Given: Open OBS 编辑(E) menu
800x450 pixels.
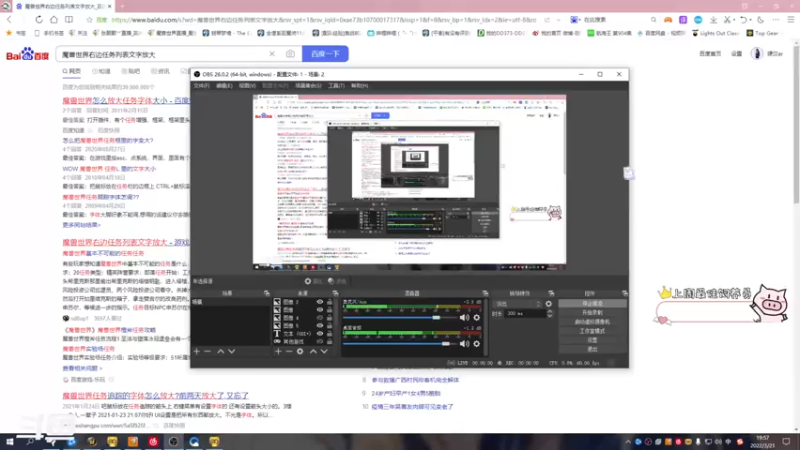Looking at the screenshot, I should tap(224, 86).
